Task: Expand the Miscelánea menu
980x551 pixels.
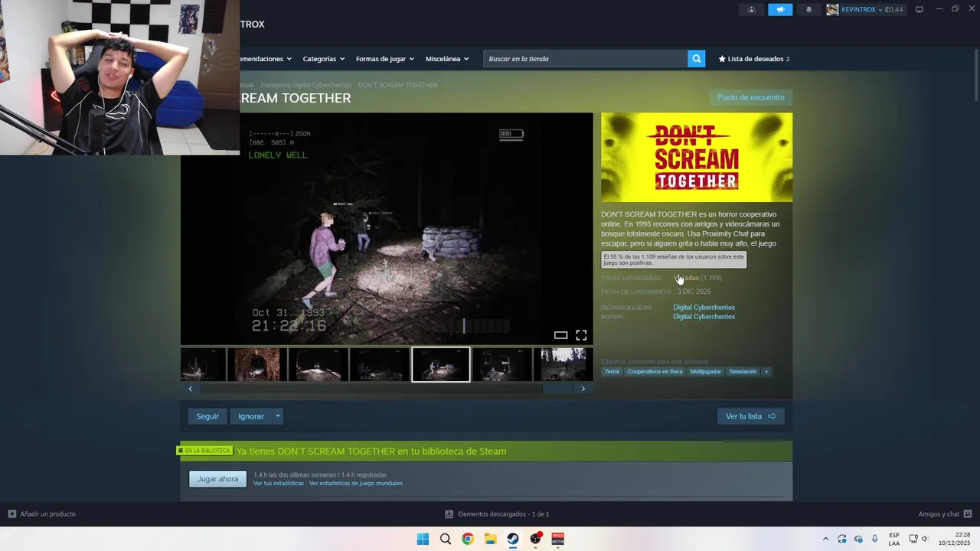Action: (446, 59)
